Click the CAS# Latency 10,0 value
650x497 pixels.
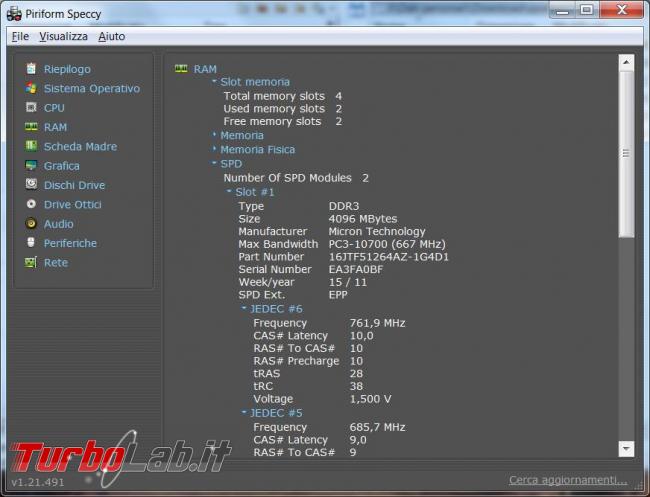coord(361,336)
